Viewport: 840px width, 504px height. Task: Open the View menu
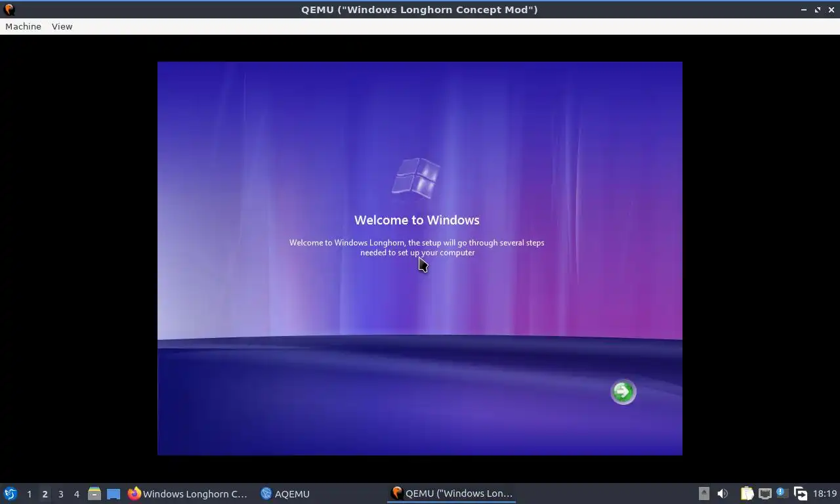(62, 26)
